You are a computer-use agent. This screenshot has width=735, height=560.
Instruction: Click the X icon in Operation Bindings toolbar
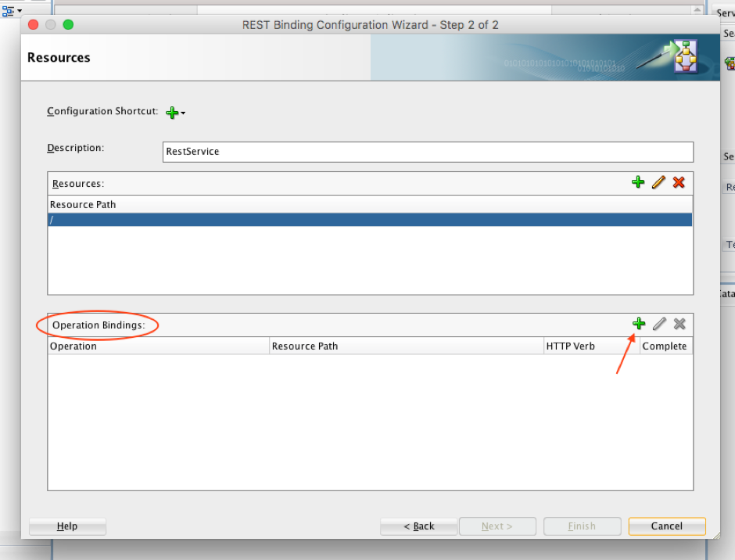pyautogui.click(x=679, y=324)
